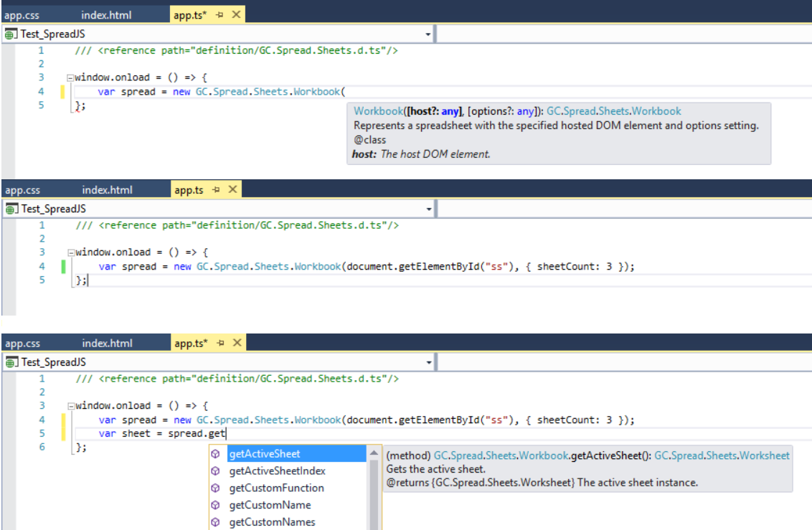Click the empty member box right of Test_SpreadJS in the top editor

click(x=623, y=34)
